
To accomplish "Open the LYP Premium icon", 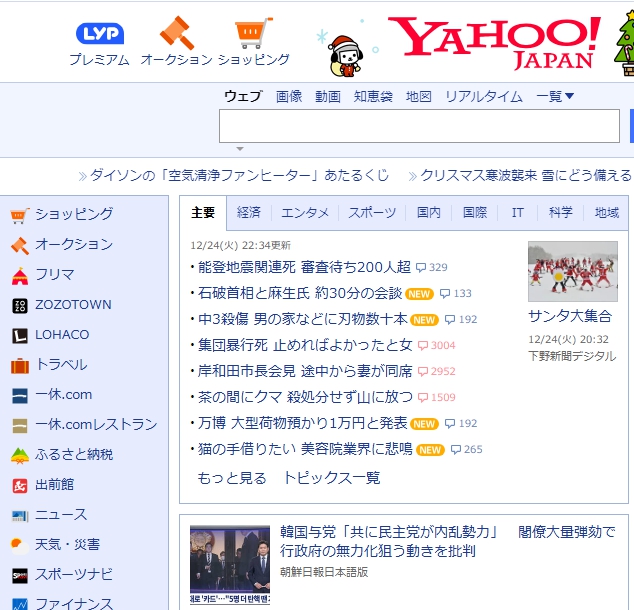I will click(100, 34).
